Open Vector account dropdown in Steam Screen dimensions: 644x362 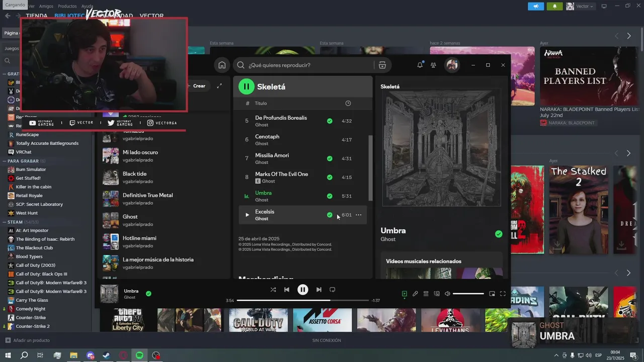[580, 6]
